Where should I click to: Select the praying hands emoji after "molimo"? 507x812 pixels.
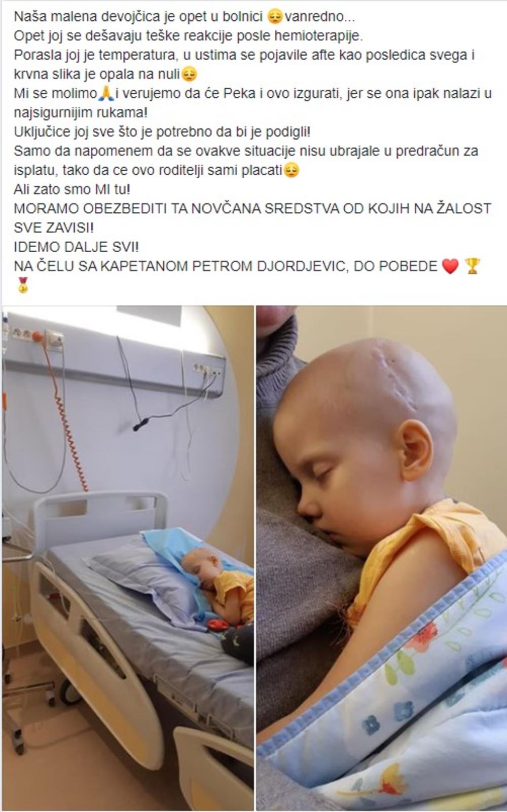(x=105, y=94)
